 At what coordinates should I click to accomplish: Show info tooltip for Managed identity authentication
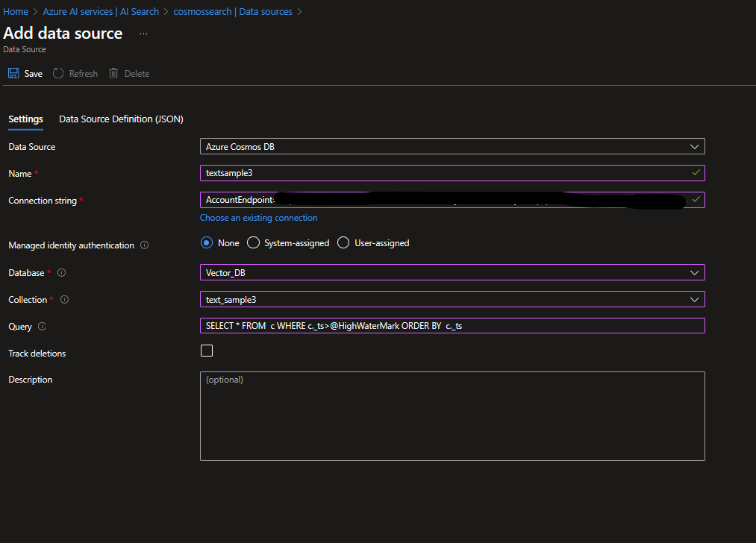pyautogui.click(x=144, y=245)
